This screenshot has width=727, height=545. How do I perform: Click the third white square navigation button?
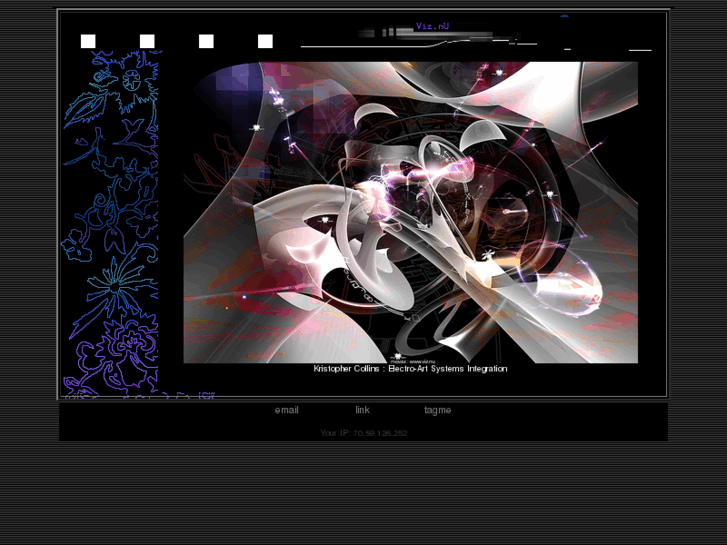pos(206,41)
